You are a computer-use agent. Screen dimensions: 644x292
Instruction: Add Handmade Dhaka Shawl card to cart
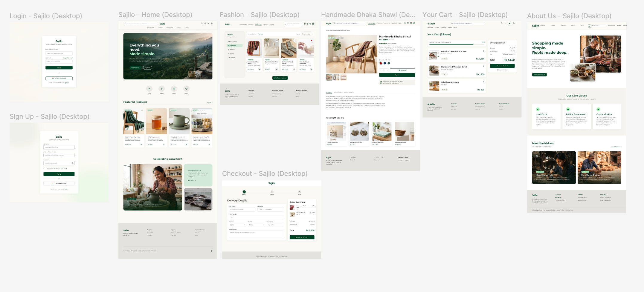pos(260,69)
